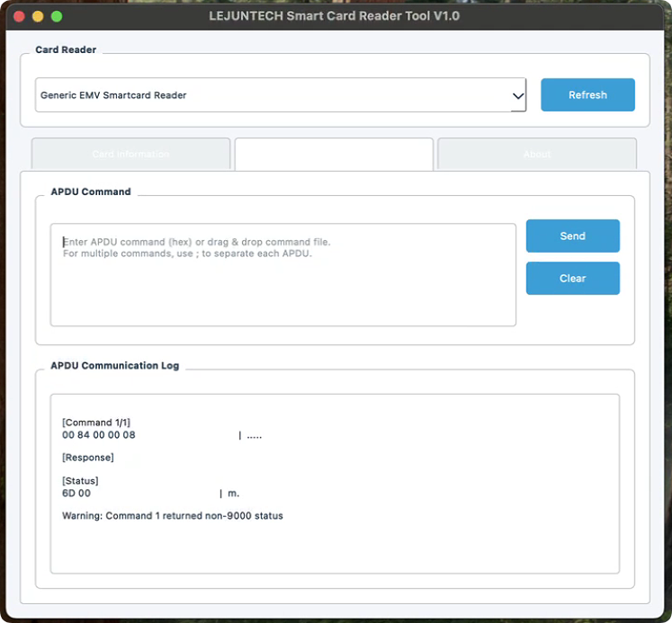Click the [Command 1/1] log entry

pyautogui.click(x=96, y=423)
